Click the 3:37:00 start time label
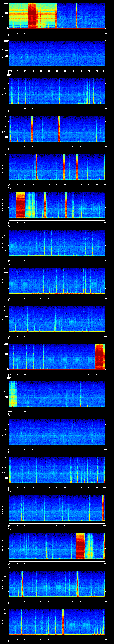 pyautogui.click(x=9, y=601)
